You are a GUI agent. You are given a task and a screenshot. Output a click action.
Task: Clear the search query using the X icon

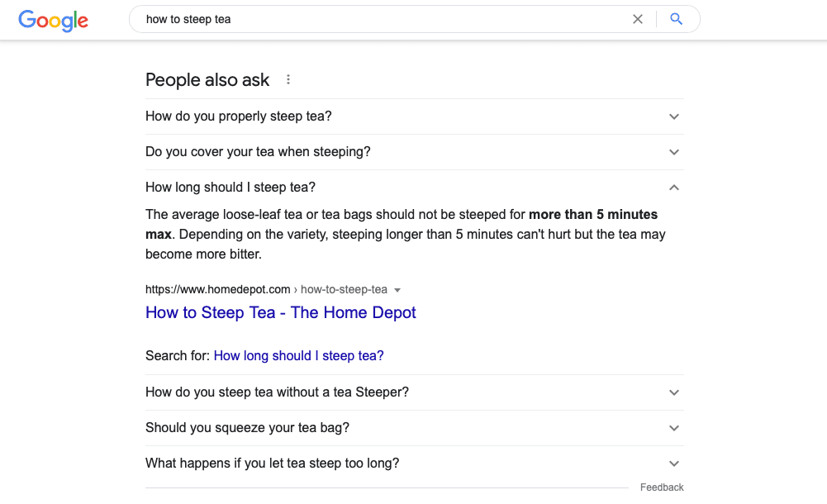pos(637,18)
